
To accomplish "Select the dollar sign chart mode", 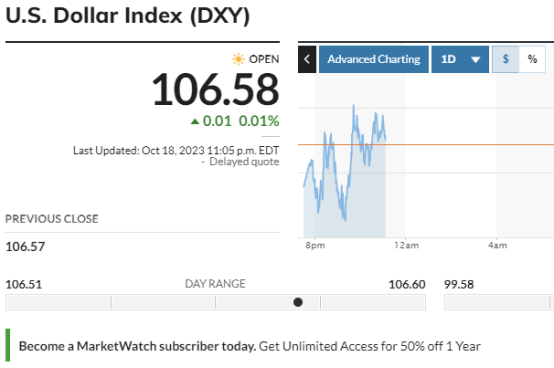I will [x=506, y=59].
